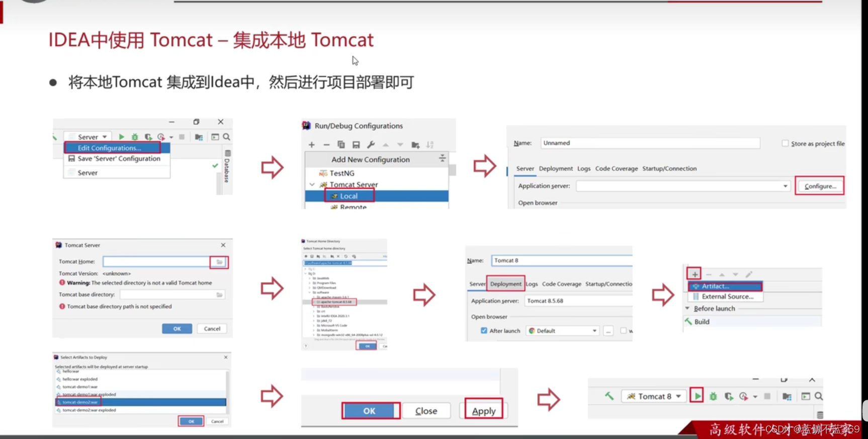Click the pencil edit icon above the Artifact menu

tap(749, 274)
